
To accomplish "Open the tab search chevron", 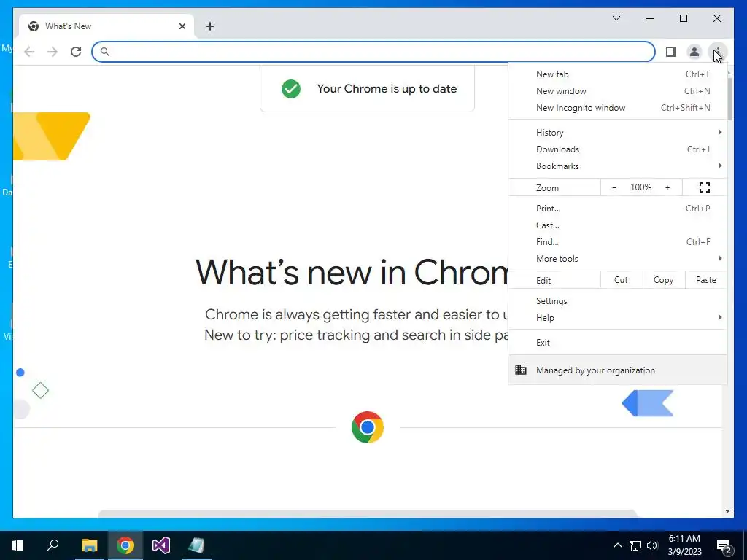I will [x=616, y=18].
